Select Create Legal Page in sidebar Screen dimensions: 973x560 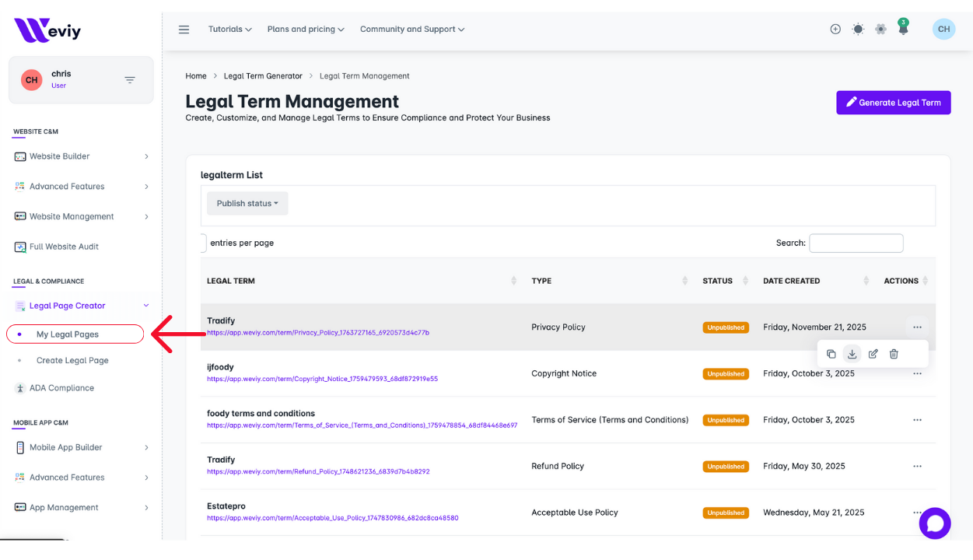(x=72, y=361)
